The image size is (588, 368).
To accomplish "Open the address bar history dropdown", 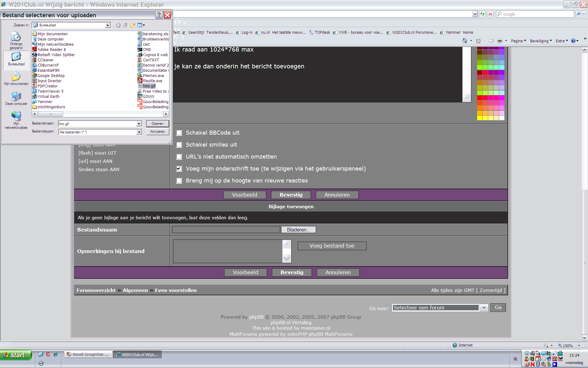I will click(x=475, y=14).
